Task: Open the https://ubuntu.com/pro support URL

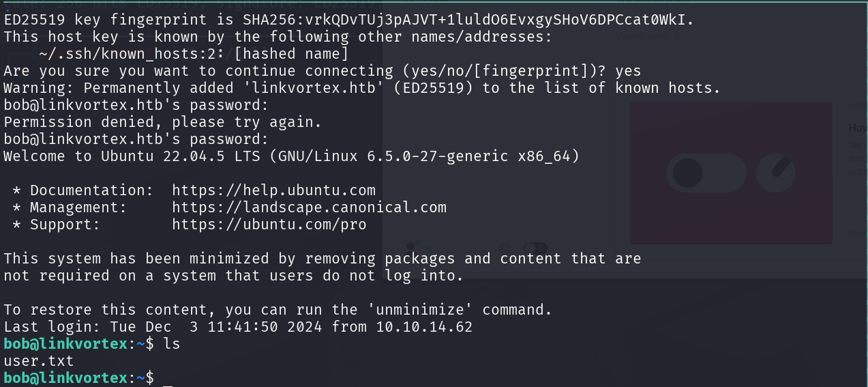Action: 269,225
